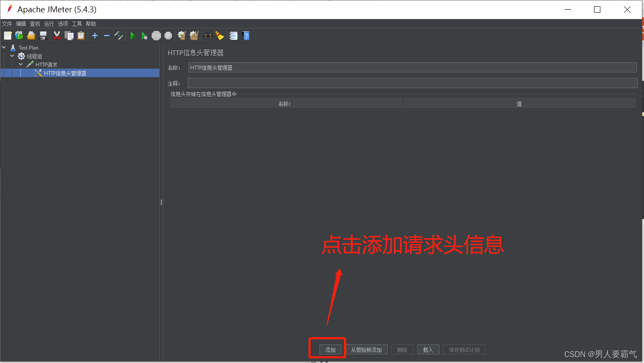Viewport: 644px width, 363px height.
Task: Click the 保存测试计划 button
Action: 464,350
